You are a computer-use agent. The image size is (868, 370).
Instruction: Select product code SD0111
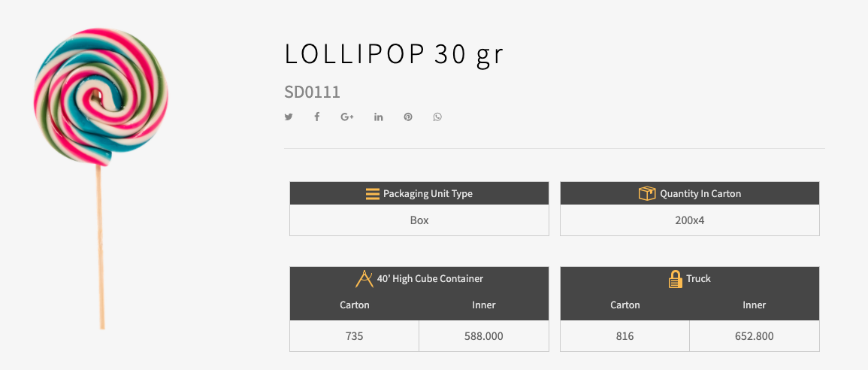pyautogui.click(x=312, y=92)
